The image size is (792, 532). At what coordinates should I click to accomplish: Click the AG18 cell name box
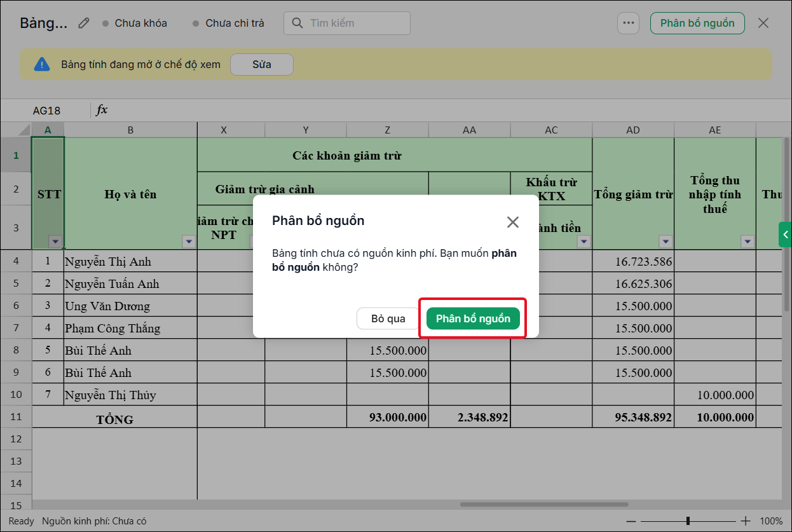(46, 110)
